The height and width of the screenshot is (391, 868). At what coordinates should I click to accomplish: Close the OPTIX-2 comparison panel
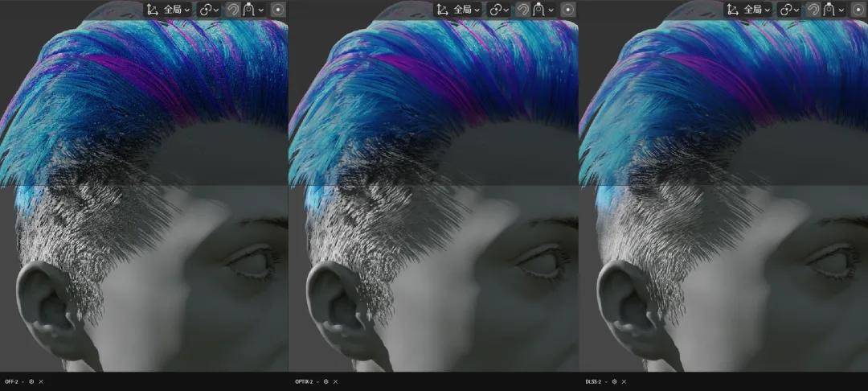[x=335, y=381]
